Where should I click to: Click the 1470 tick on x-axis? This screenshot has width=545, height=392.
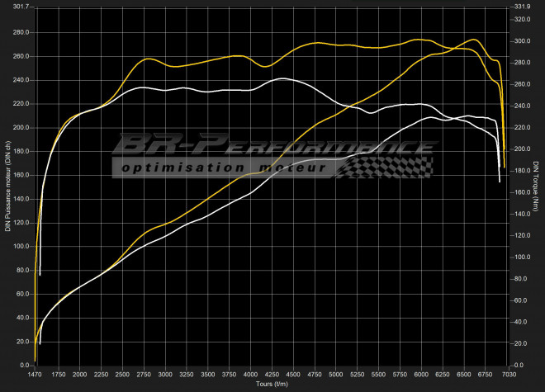(36, 375)
